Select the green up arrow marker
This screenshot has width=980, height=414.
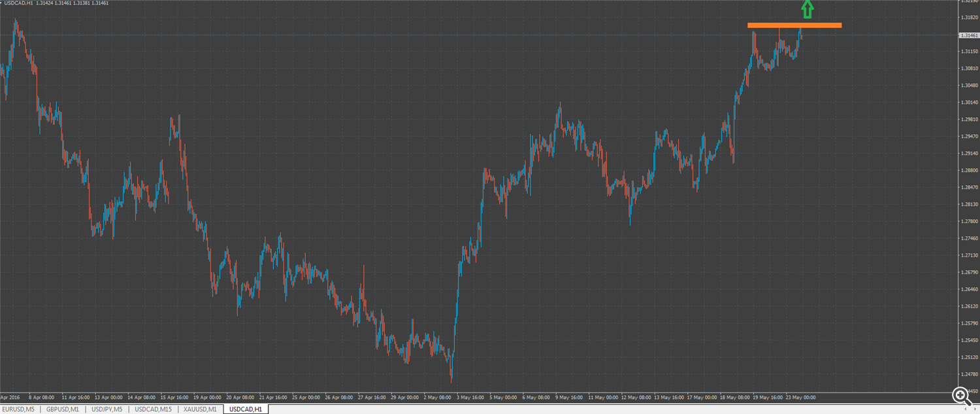point(808,9)
